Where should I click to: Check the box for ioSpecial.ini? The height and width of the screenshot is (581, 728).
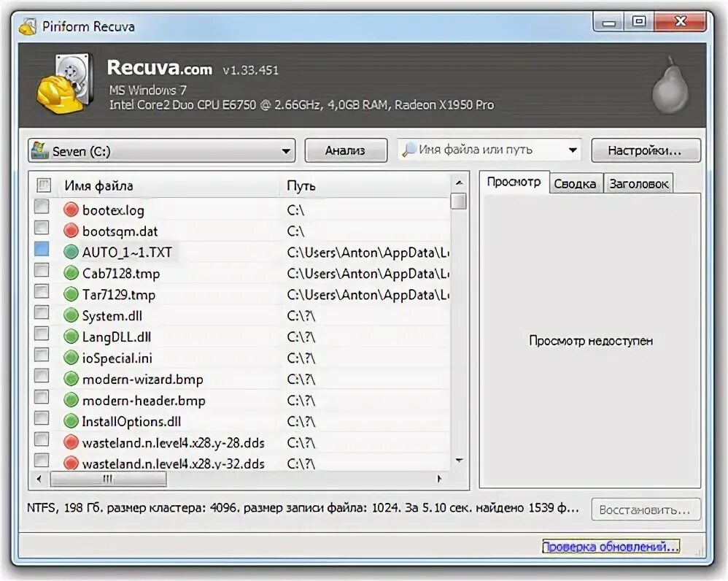coord(42,354)
